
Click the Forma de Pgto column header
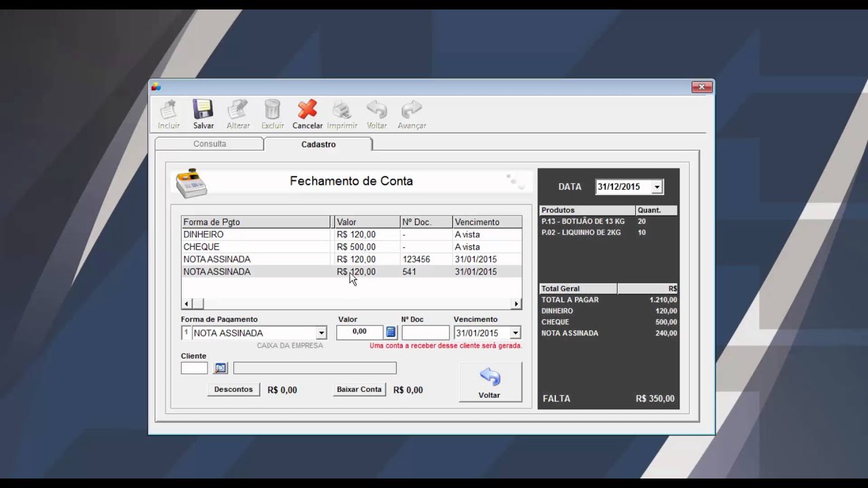pos(256,222)
